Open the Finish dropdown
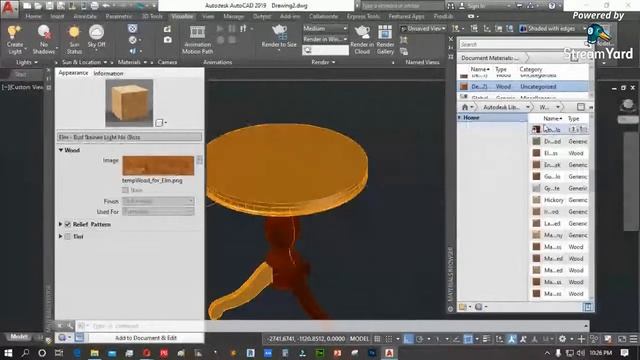Image resolution: width=640 pixels, height=360 pixels. (158, 201)
